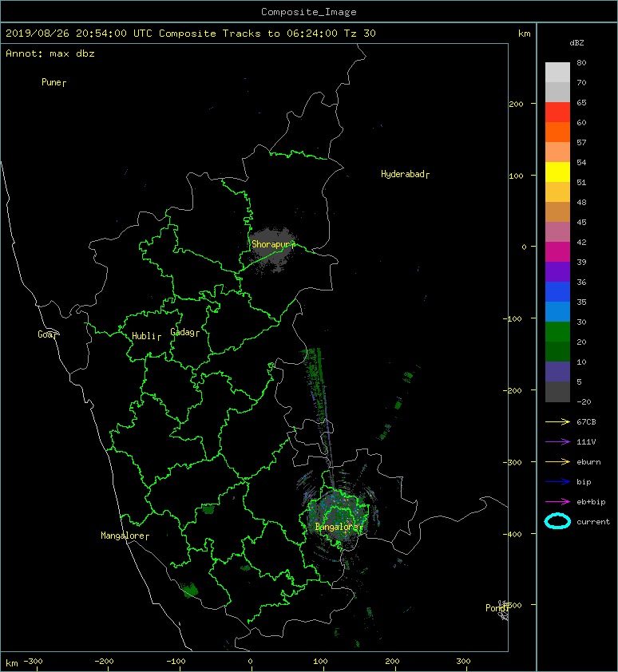This screenshot has width=618, height=672.
Task: Select the dark gray -20 dBZ swatch
Action: (557, 392)
